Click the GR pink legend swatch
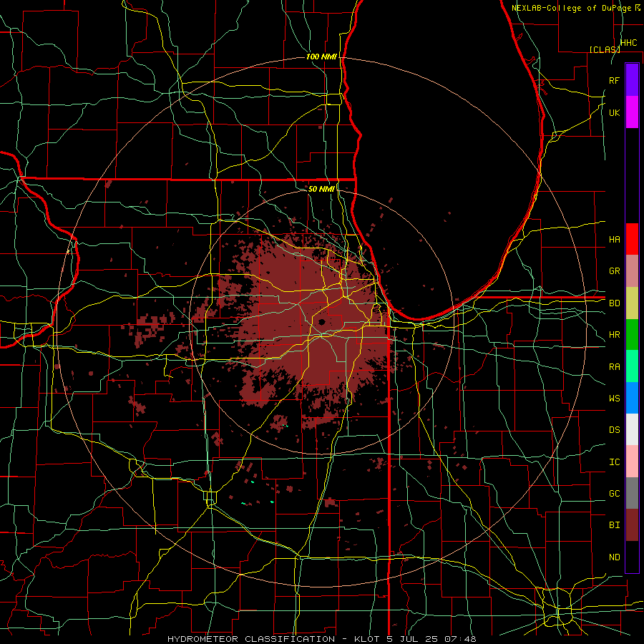This screenshot has height=644, width=644. 632,271
